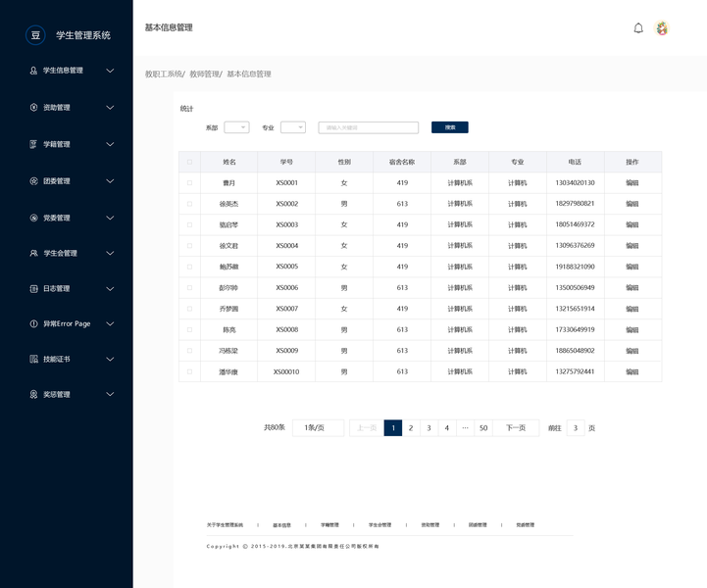
Task: Expand 团委管理 chevron
Action: 110,181
